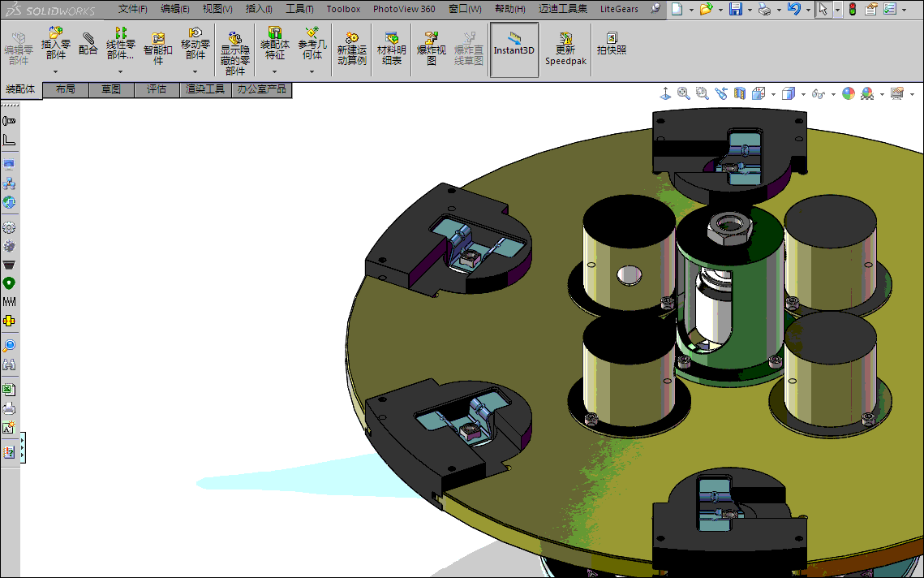Switch to the 评估 (Evaluate) tab

click(157, 89)
